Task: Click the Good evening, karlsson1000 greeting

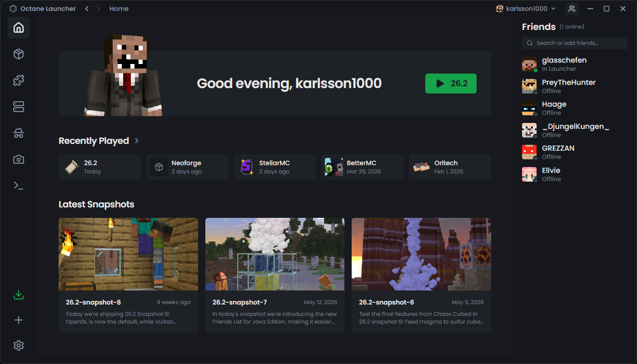Action: pos(289,84)
